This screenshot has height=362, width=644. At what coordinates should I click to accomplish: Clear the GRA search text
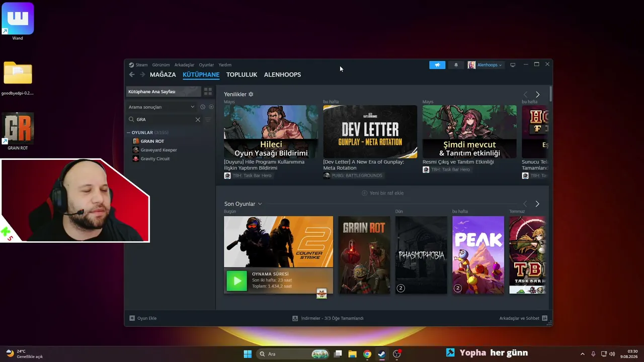(x=198, y=120)
